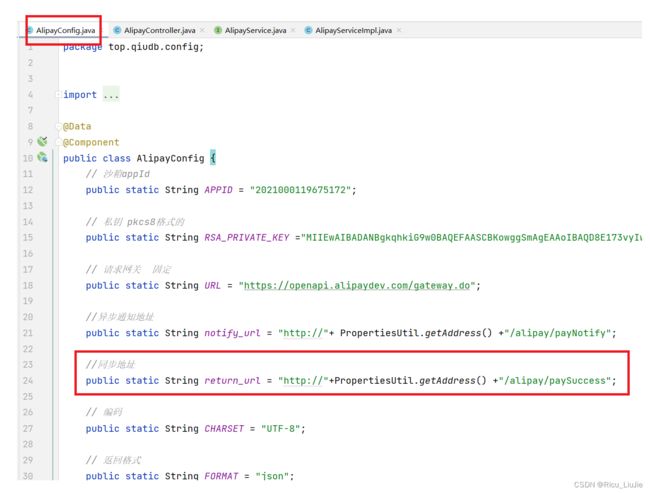Open the AlipayServiceImpl.java tab

[x=353, y=30]
